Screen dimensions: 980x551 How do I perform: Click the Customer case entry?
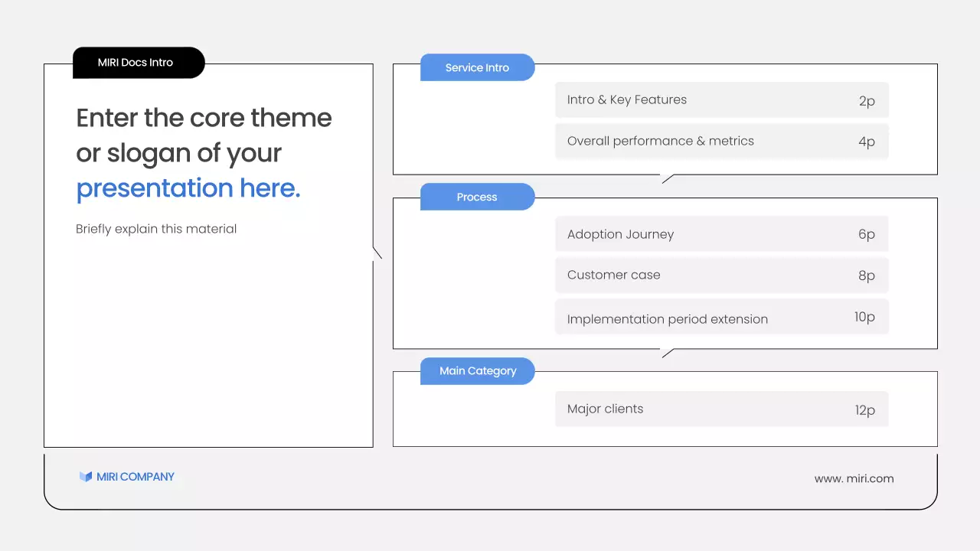coord(613,275)
